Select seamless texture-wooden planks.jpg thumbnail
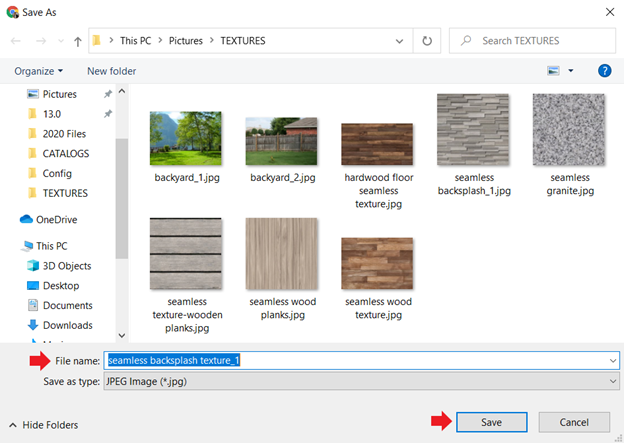 click(185, 254)
